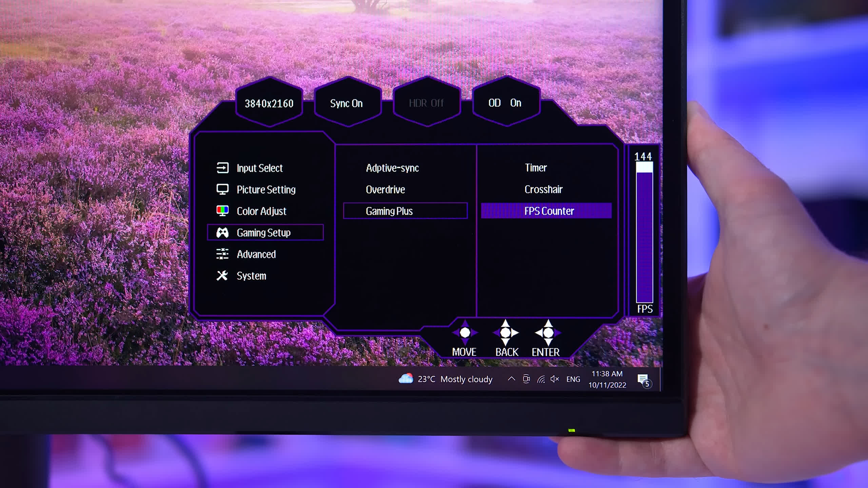Image resolution: width=868 pixels, height=488 pixels.
Task: Click the Input Select arrow icon
Action: pos(222,168)
